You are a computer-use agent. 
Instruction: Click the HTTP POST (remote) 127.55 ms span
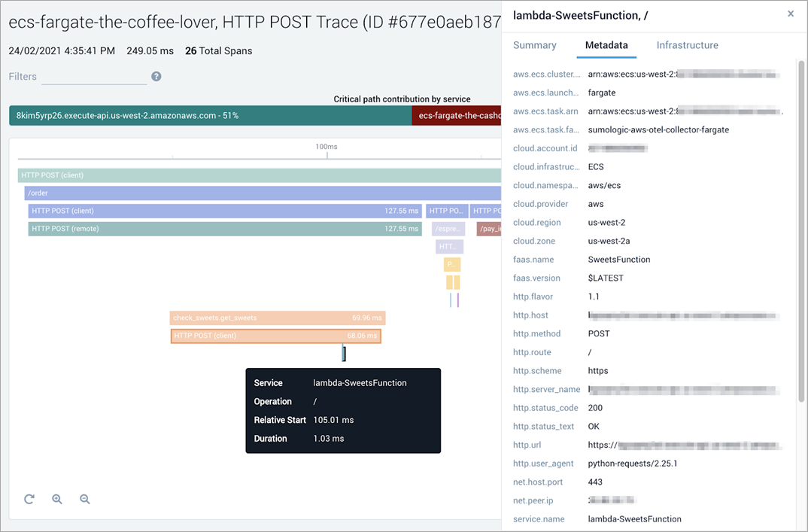(x=225, y=229)
